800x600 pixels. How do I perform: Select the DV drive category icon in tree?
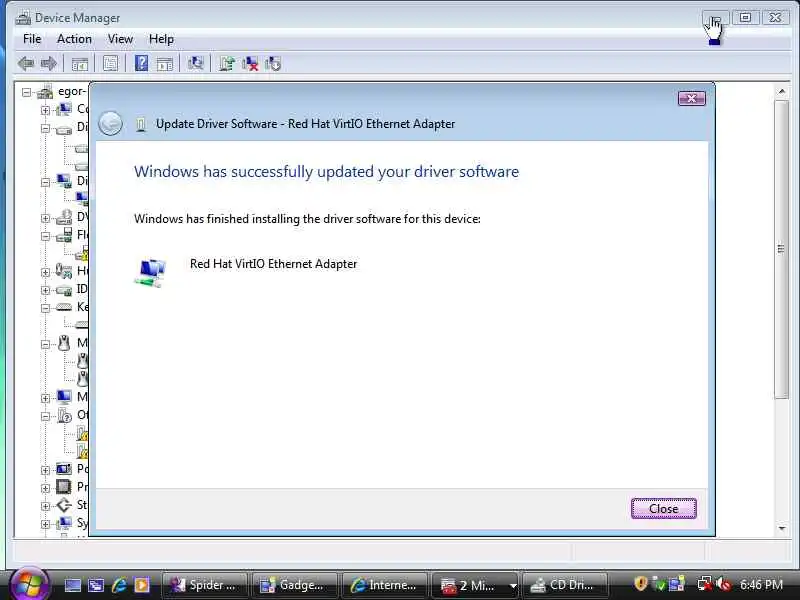pyautogui.click(x=64, y=217)
